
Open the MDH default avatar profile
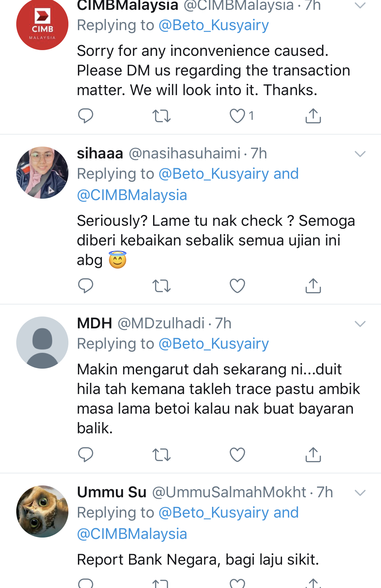(x=42, y=343)
